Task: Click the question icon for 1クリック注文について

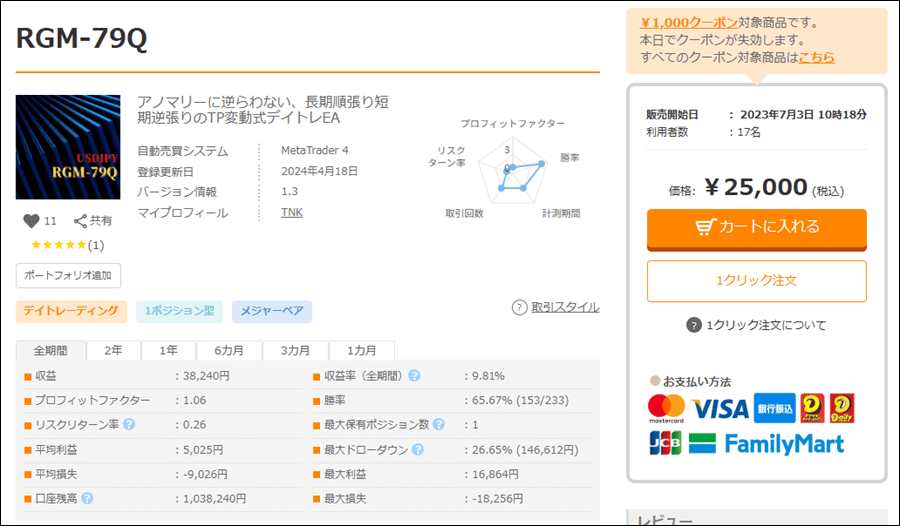Action: [x=694, y=325]
